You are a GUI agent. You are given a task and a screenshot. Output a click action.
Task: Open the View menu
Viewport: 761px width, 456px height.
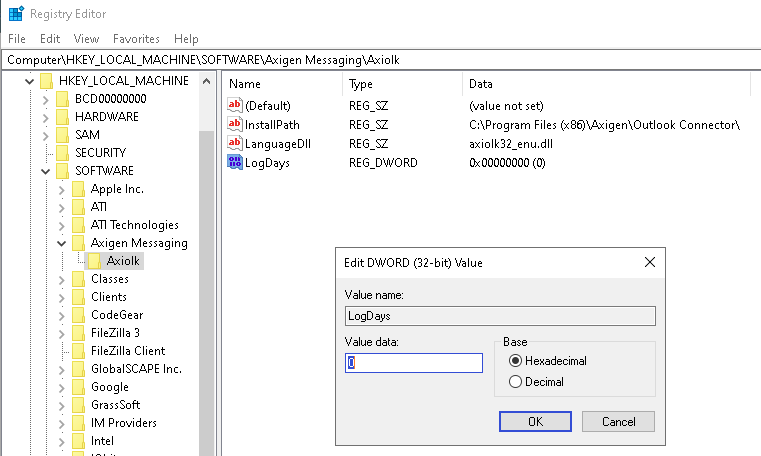tap(86, 39)
